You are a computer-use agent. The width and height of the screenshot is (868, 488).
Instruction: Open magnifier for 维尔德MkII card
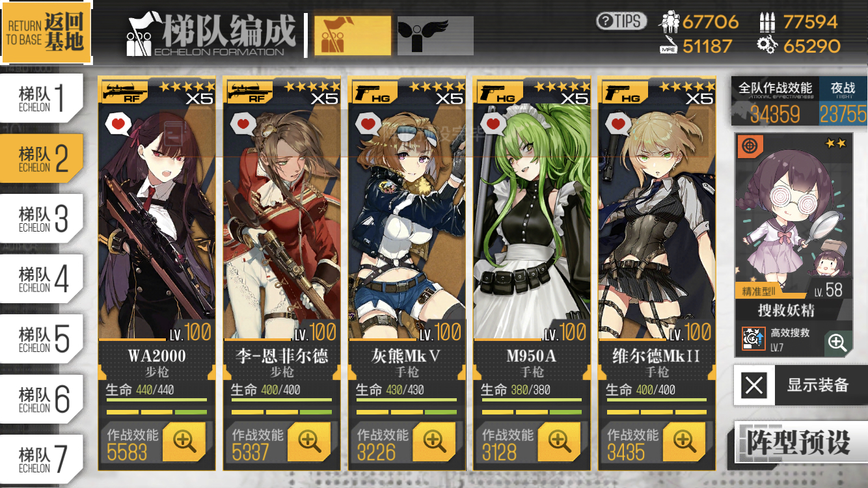tap(684, 442)
